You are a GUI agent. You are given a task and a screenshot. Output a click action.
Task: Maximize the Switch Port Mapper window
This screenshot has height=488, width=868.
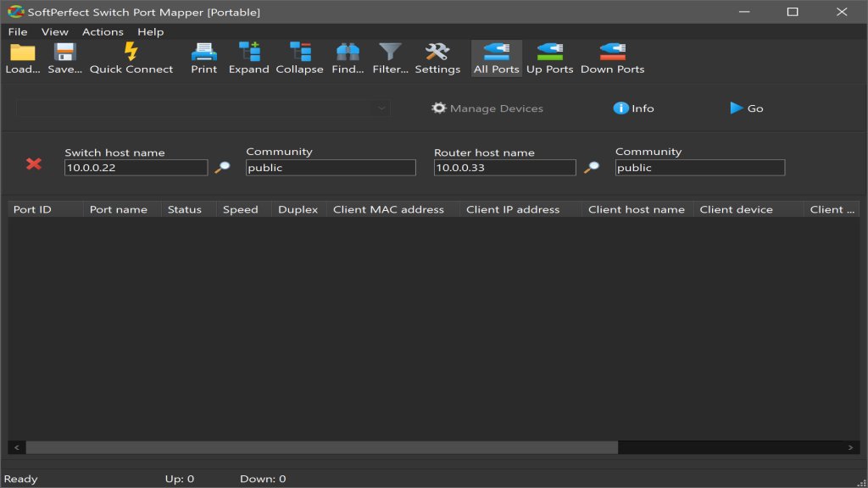[793, 12]
